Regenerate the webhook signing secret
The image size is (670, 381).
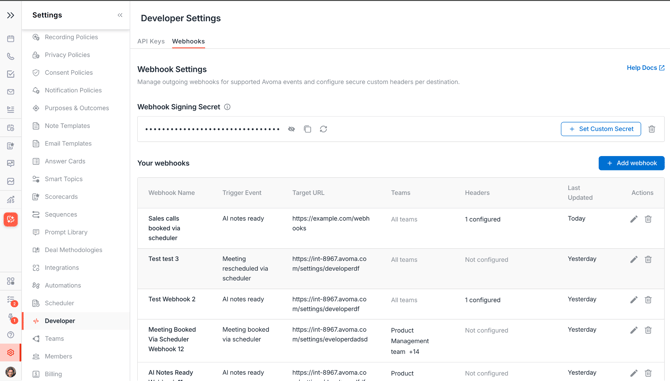point(323,129)
